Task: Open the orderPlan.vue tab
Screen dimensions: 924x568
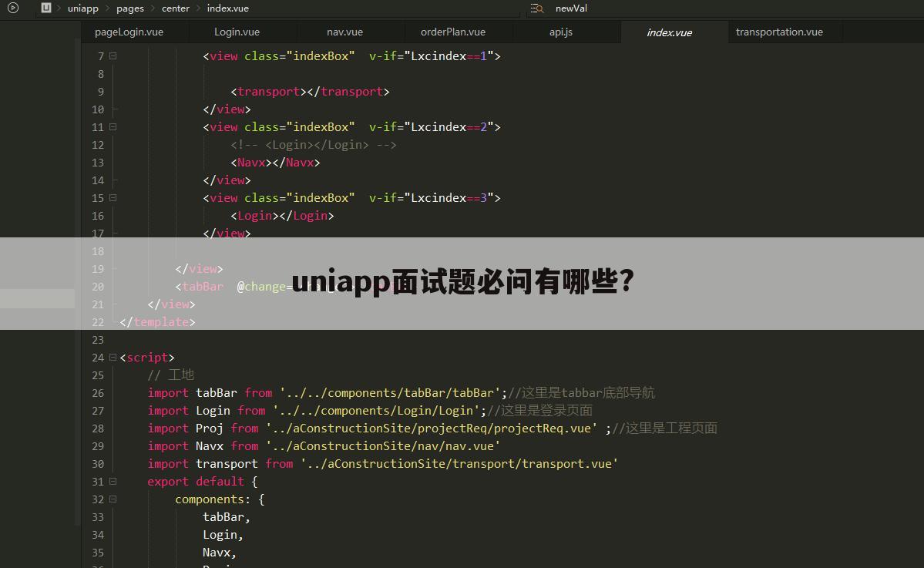Action: 452,32
